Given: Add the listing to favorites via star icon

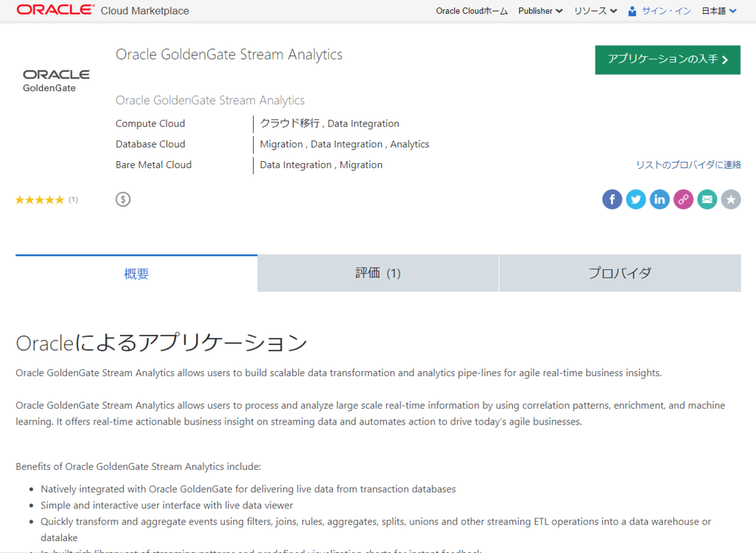Looking at the screenshot, I should pyautogui.click(x=731, y=199).
